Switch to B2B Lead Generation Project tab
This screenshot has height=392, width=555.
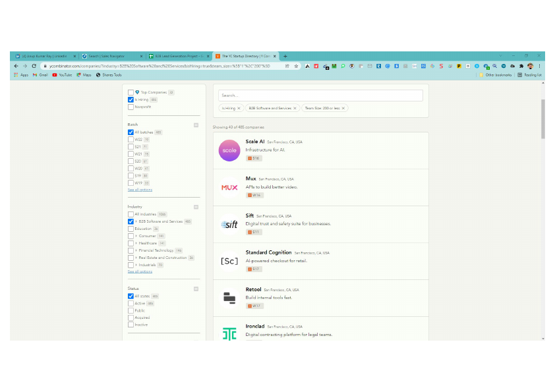tap(179, 56)
